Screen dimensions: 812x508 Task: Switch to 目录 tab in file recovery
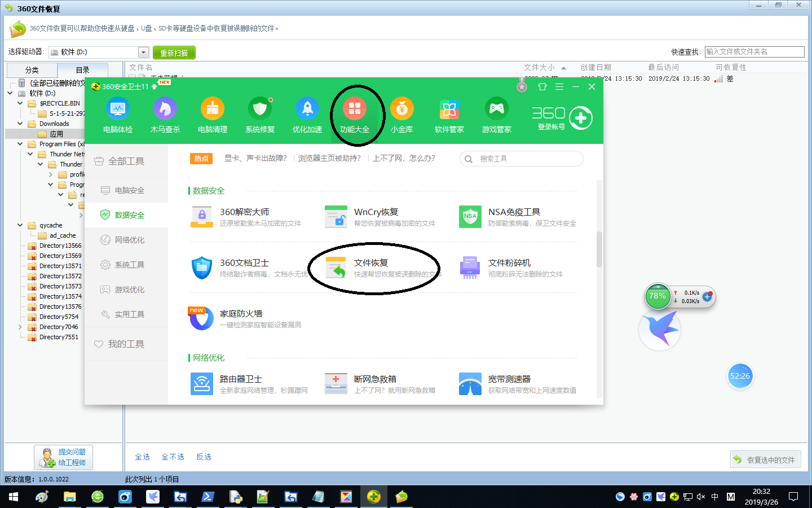[x=83, y=70]
